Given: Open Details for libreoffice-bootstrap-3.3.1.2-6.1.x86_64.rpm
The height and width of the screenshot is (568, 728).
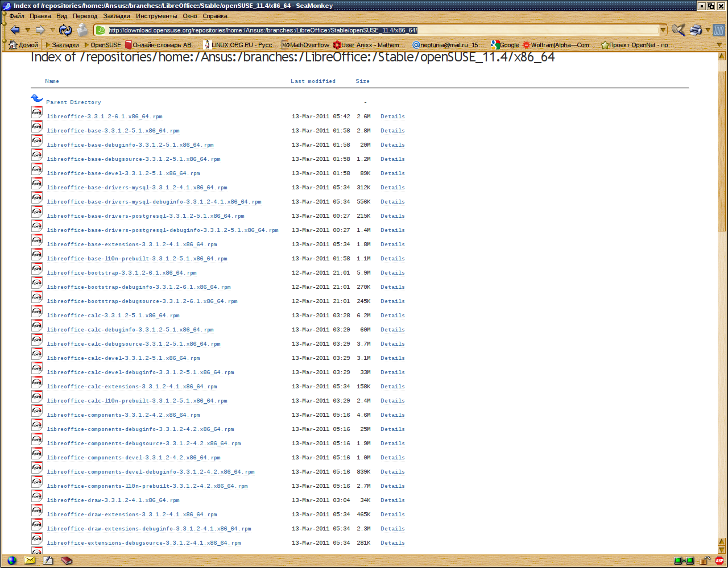Looking at the screenshot, I should (x=393, y=273).
